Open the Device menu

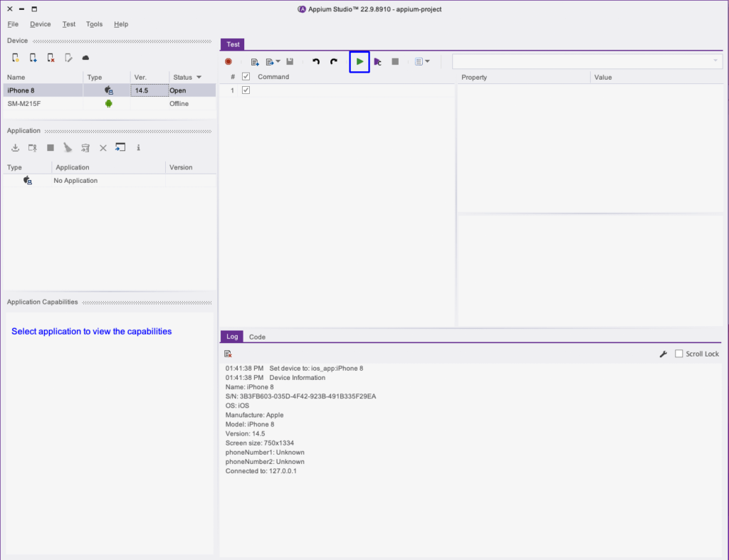pos(41,24)
